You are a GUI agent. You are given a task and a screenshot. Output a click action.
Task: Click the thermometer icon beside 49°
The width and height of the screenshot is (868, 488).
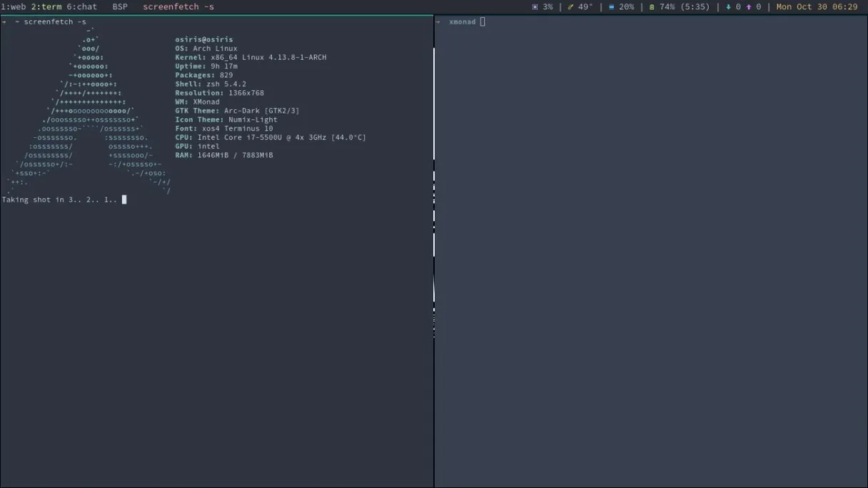point(570,6)
